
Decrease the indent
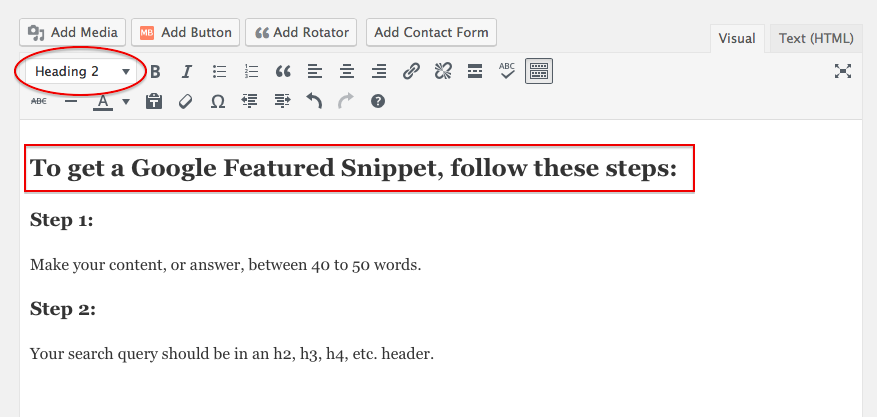pos(249,101)
